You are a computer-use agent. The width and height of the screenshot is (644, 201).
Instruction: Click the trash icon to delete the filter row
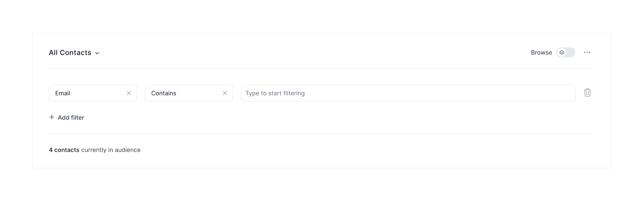click(x=588, y=93)
